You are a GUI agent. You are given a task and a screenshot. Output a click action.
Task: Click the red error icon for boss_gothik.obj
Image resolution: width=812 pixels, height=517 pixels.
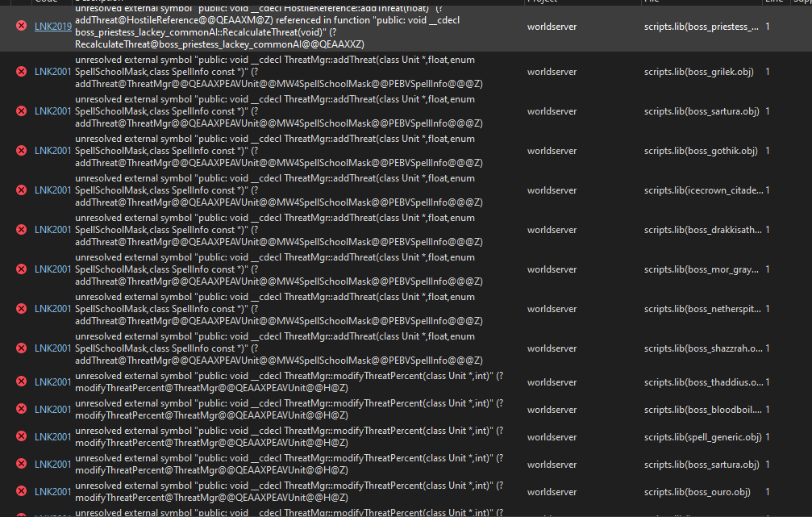pos(21,151)
